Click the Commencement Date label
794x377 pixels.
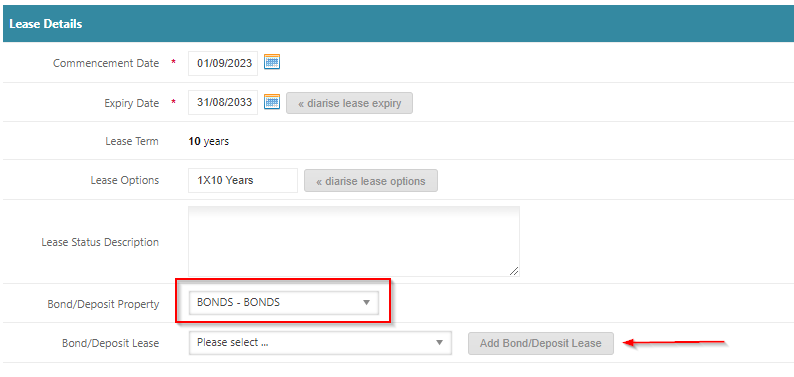coord(106,63)
